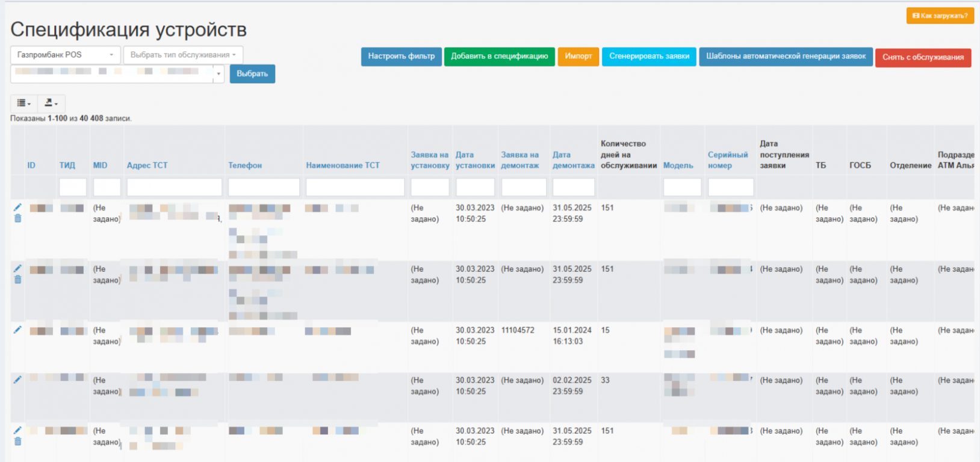This screenshot has height=462, width=980.
Task: Click the trash delete icon in the second row
Action: click(17, 280)
